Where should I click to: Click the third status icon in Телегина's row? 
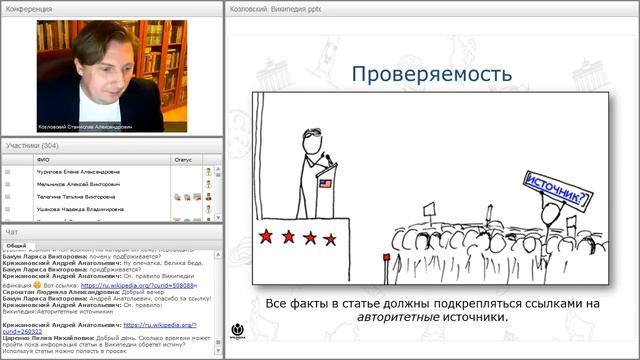click(x=197, y=197)
